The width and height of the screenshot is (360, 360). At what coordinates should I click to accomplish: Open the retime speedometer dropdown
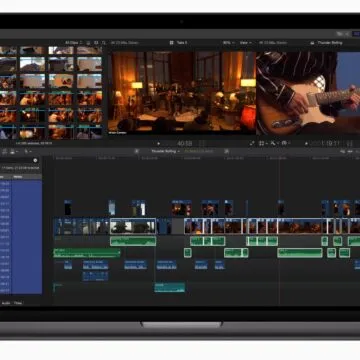coord(286,143)
